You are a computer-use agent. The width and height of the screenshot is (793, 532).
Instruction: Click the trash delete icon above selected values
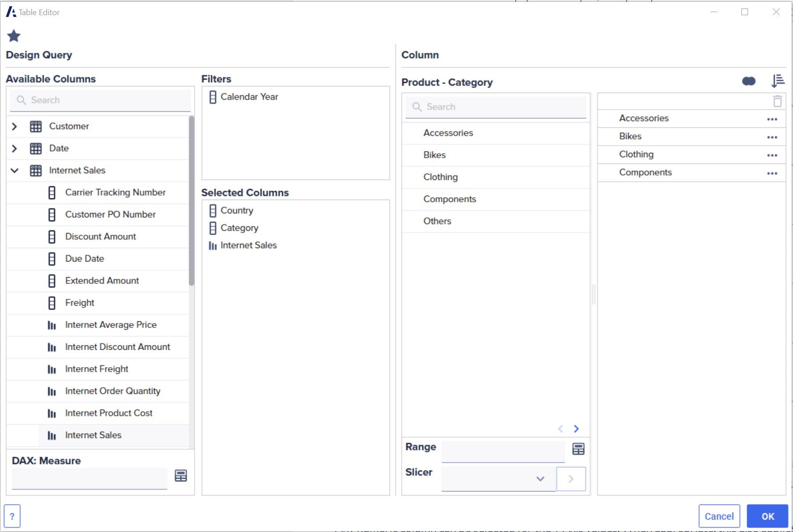(777, 101)
